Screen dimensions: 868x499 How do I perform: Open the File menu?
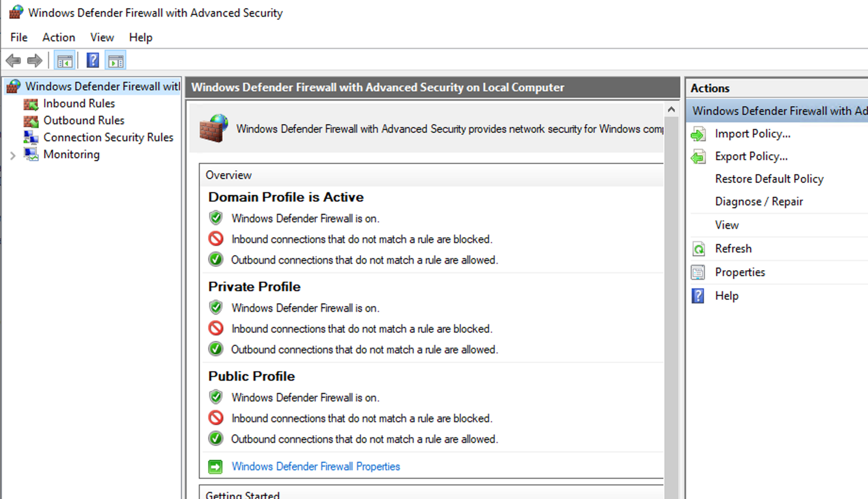point(19,37)
